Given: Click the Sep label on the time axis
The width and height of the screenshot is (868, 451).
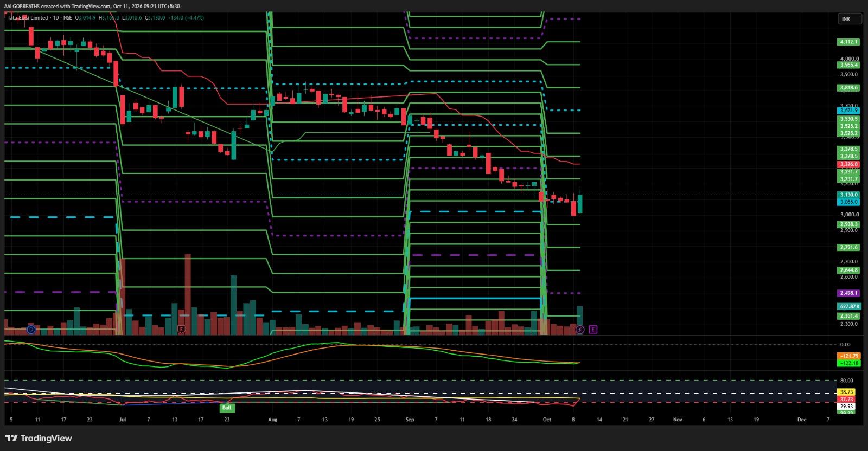Looking at the screenshot, I should 410,420.
